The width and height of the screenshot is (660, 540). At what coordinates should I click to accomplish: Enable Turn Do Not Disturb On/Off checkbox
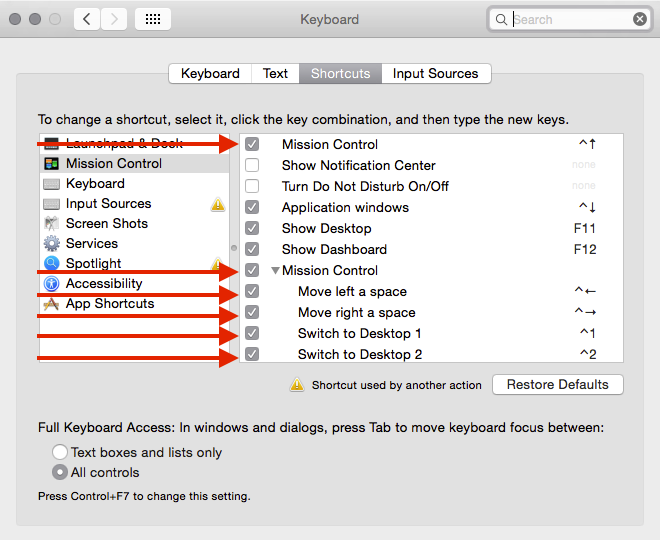252,186
